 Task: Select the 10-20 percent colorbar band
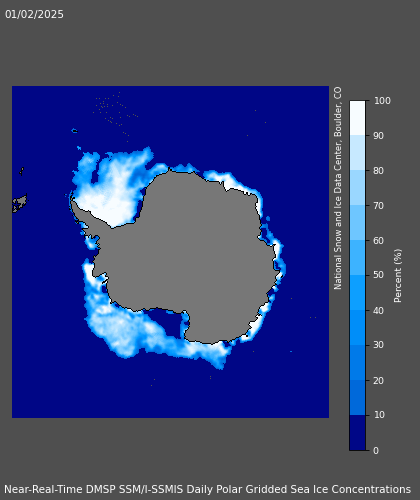click(357, 398)
